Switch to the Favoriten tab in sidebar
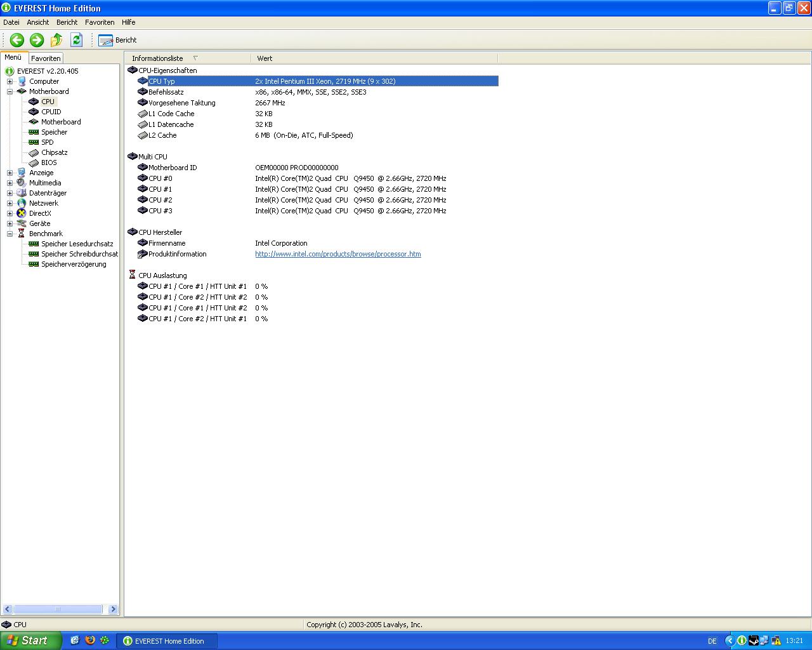The height and width of the screenshot is (650, 812). coord(46,58)
